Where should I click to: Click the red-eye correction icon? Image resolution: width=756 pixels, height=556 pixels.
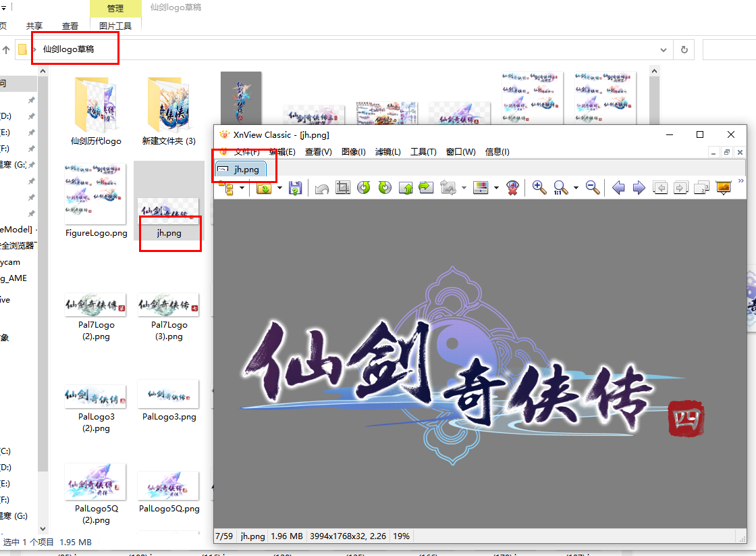coord(512,188)
